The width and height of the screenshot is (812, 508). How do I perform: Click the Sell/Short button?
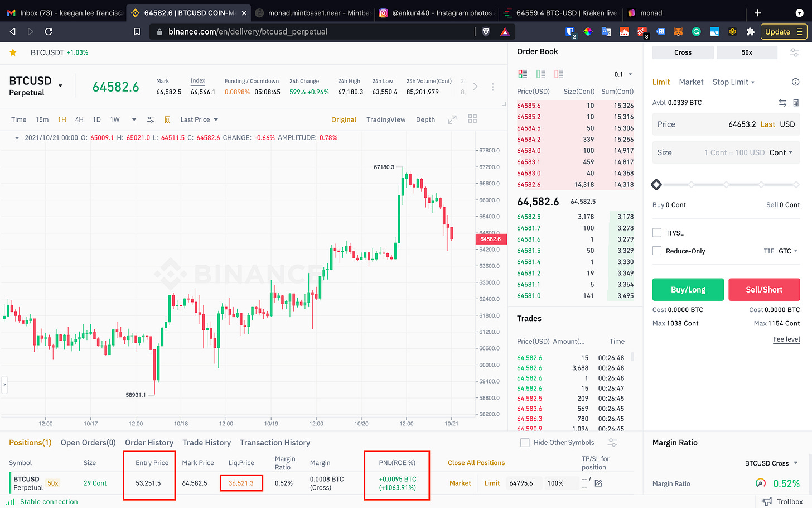click(x=764, y=290)
